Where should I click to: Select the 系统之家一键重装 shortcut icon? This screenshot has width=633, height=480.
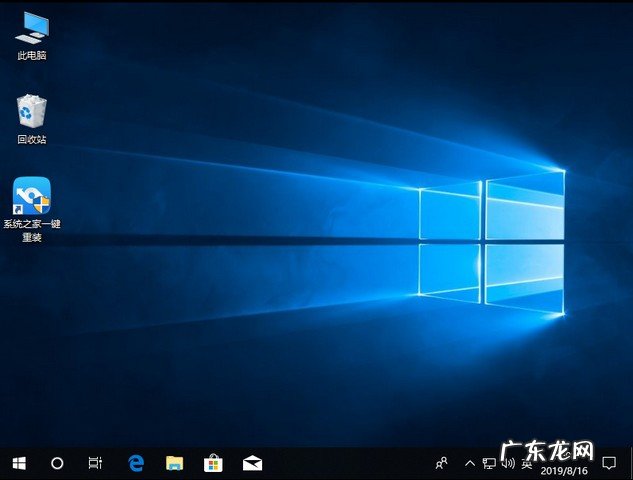[x=31, y=197]
